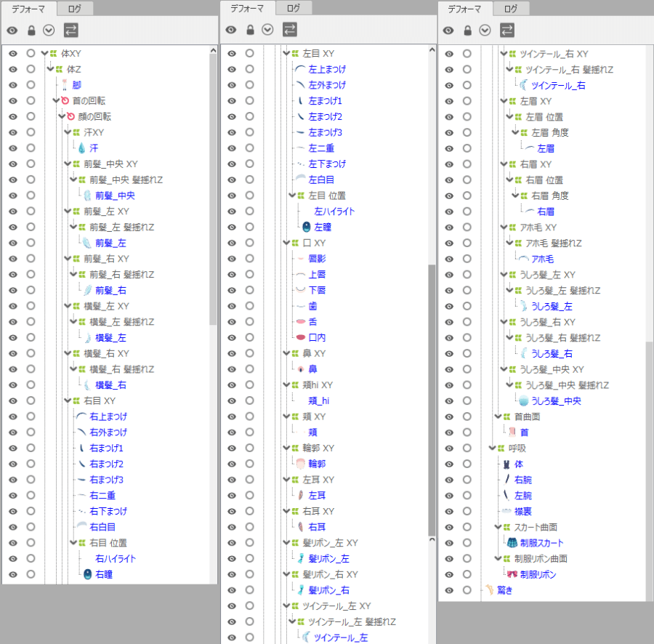
Task: Click the 前髪_左 hair icon
Action: pyautogui.click(x=86, y=243)
